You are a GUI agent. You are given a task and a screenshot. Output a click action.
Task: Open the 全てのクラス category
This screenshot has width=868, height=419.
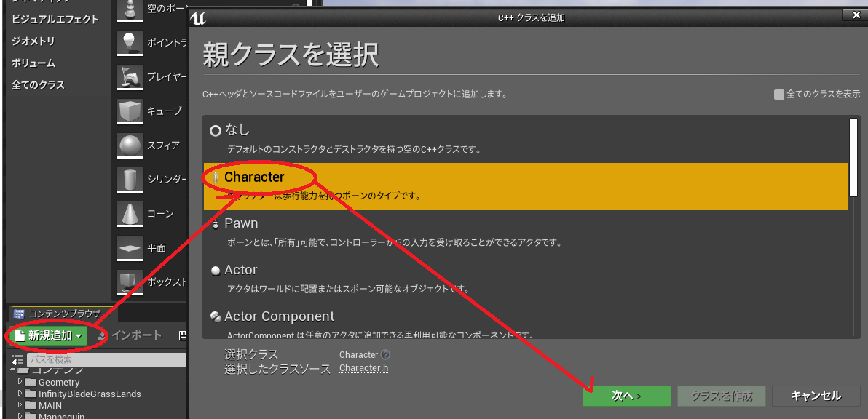point(38,85)
